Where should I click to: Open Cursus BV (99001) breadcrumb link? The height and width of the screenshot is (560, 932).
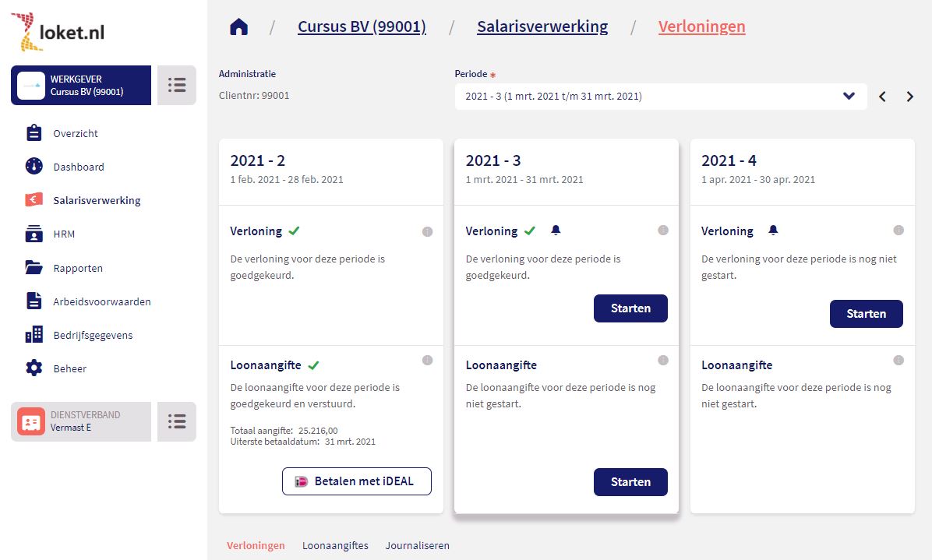362,27
